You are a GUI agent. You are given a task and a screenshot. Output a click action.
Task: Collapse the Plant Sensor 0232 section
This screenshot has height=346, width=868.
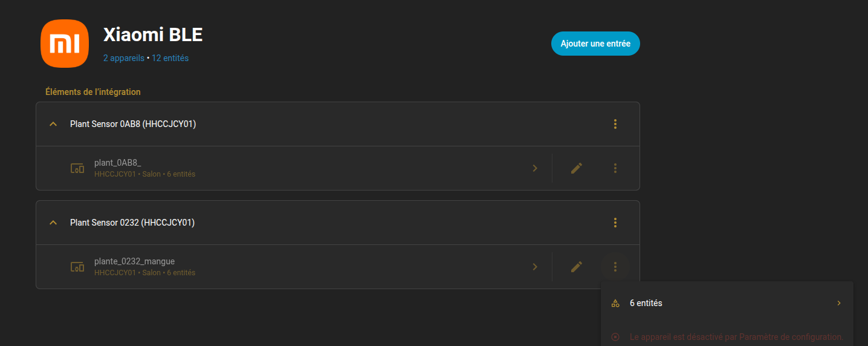coord(53,223)
